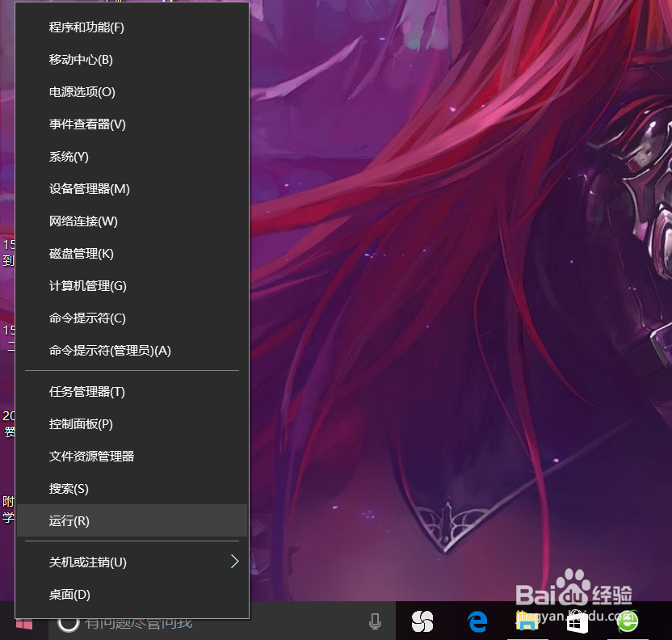Image resolution: width=672 pixels, height=640 pixels.
Task: Activate voice search microphone icon
Action: tap(375, 621)
